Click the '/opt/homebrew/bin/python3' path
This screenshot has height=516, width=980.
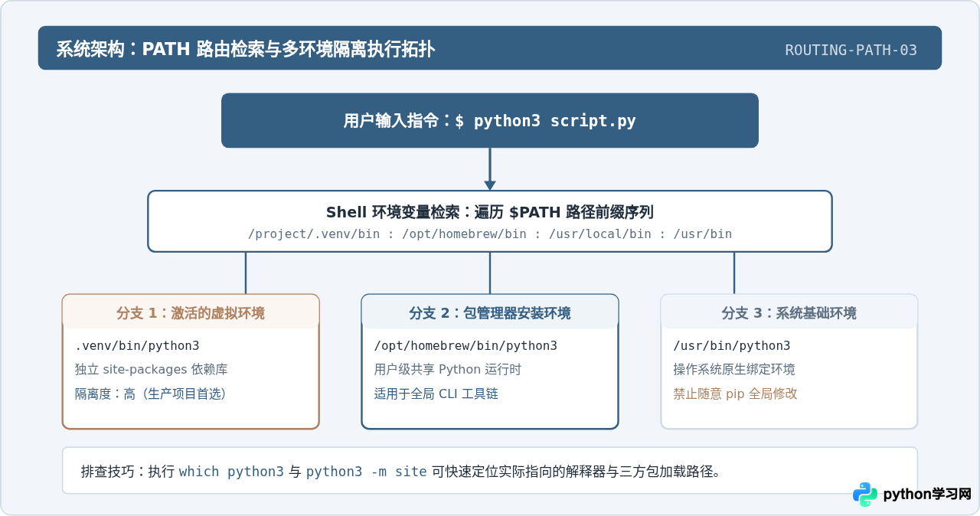coord(465,346)
